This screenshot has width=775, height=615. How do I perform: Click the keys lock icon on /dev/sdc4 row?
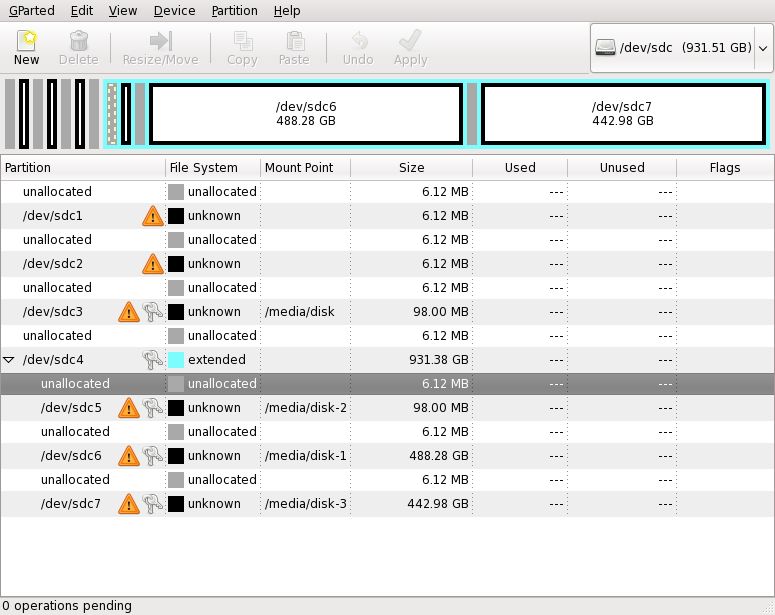click(152, 360)
